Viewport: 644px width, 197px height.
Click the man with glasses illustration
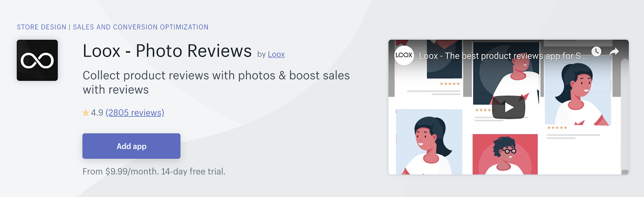505,154
